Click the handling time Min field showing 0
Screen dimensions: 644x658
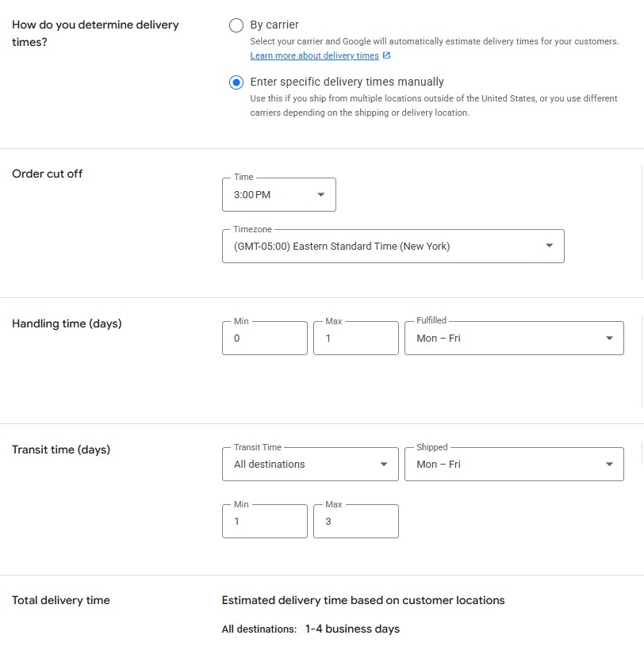[x=264, y=338]
